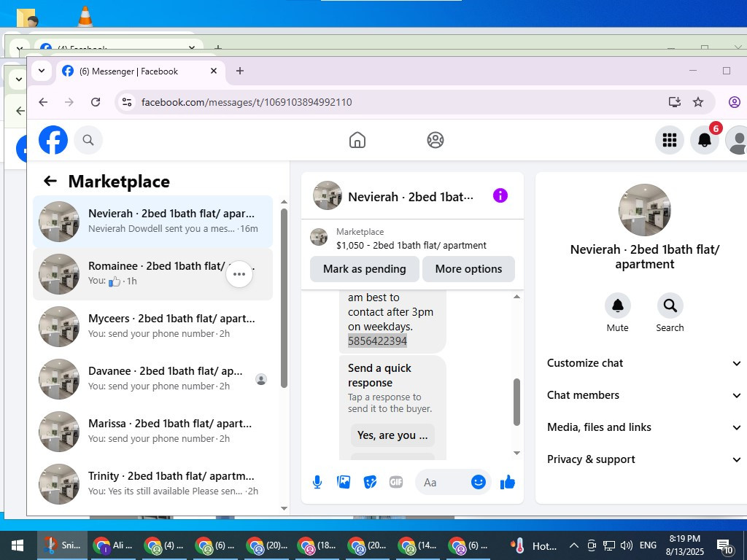
Task: Expand Media, files and links section
Action: [643, 427]
